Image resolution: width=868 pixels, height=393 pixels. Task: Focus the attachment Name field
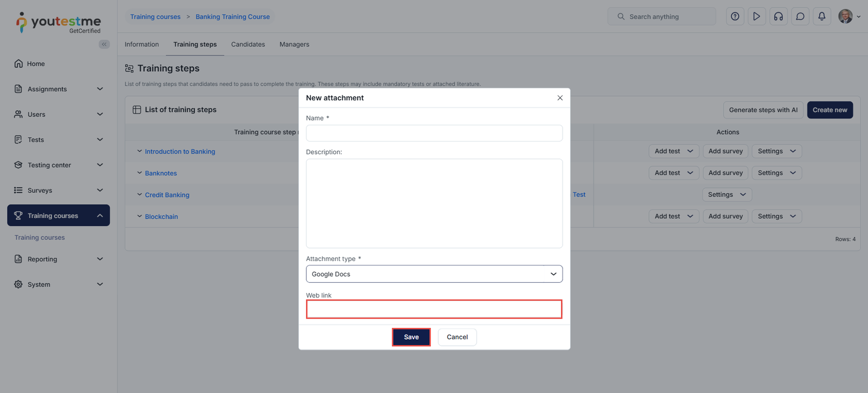(434, 134)
